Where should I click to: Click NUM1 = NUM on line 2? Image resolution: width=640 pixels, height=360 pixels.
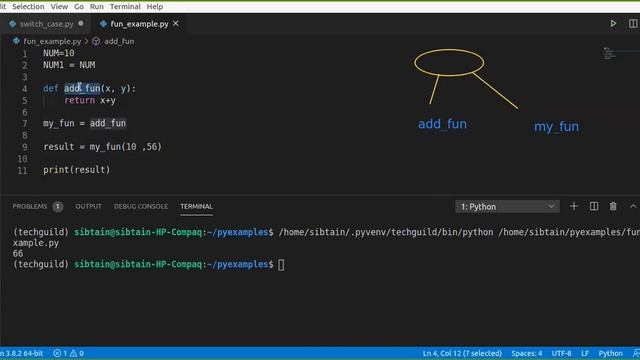(69, 65)
